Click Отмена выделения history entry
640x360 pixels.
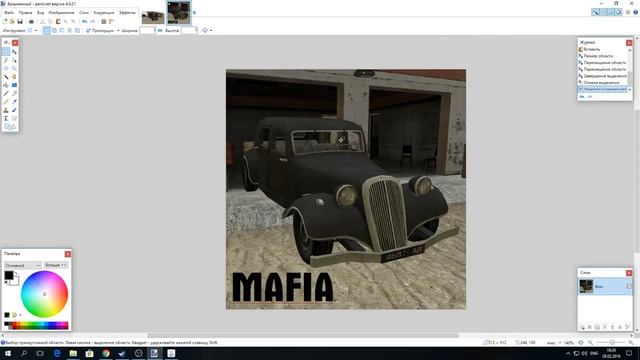point(601,82)
